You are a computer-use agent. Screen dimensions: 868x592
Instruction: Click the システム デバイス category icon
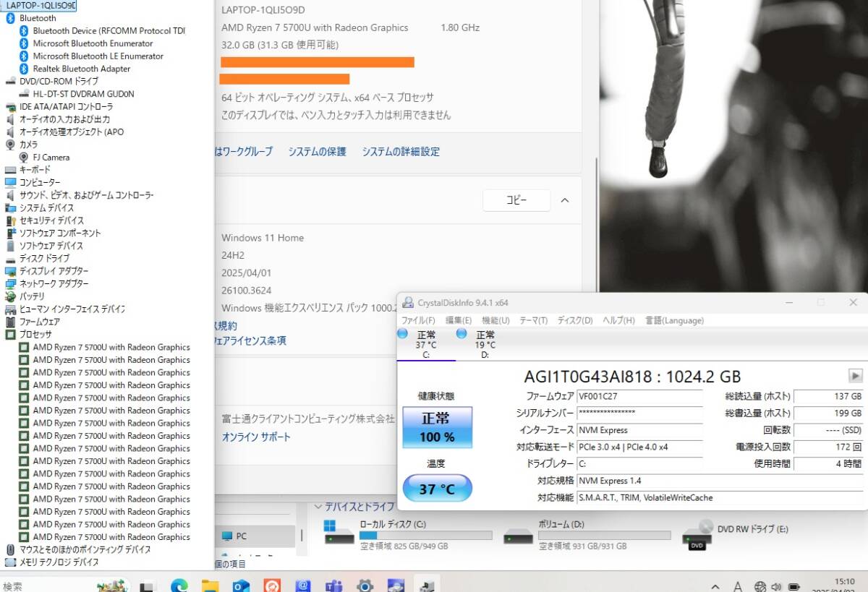coord(11,207)
